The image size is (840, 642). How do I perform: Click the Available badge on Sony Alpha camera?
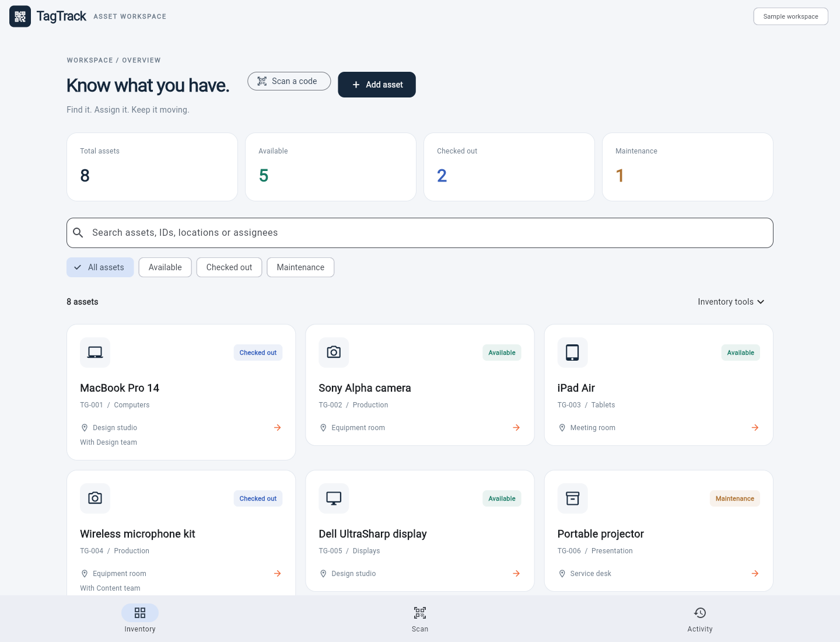pos(502,353)
